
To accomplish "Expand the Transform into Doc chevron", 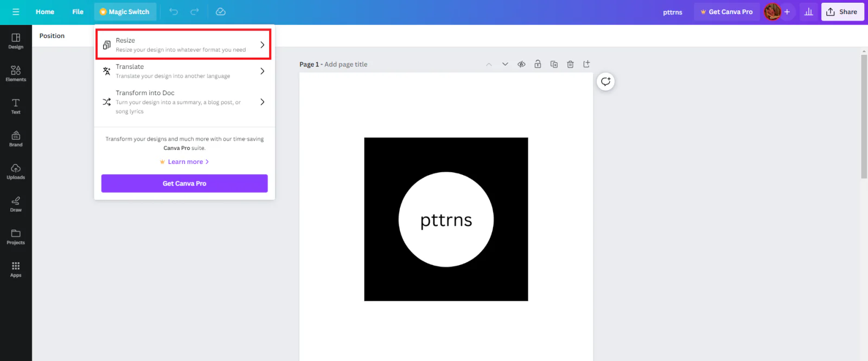I will [263, 102].
